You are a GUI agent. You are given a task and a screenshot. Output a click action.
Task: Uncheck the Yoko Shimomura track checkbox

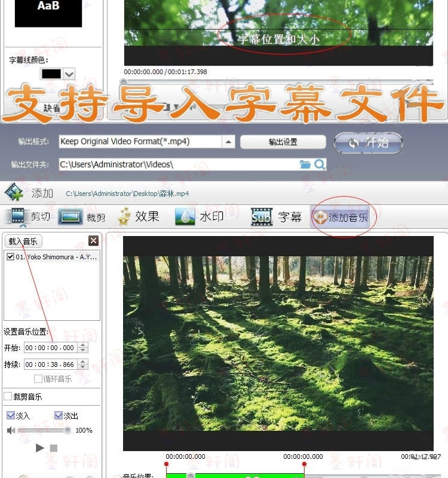pos(10,257)
